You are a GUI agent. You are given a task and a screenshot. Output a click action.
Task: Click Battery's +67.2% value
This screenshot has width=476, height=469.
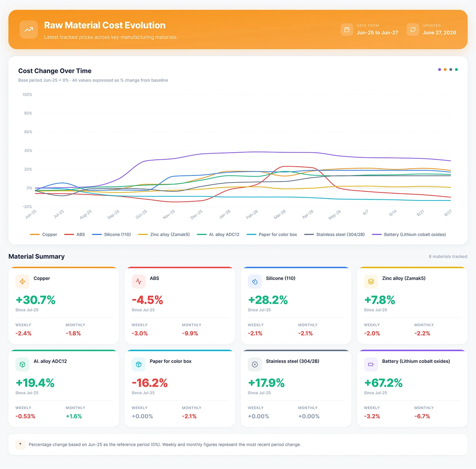pyautogui.click(x=383, y=383)
